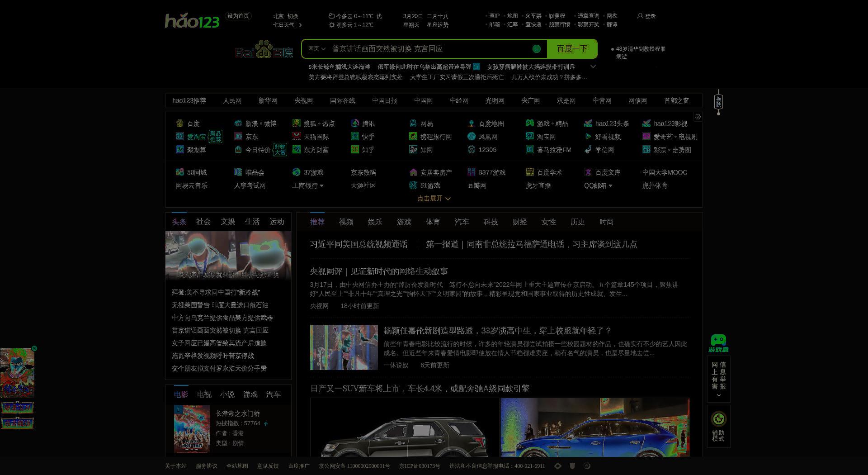
Task: Click the 查快递 utility link
Action: 533,24
